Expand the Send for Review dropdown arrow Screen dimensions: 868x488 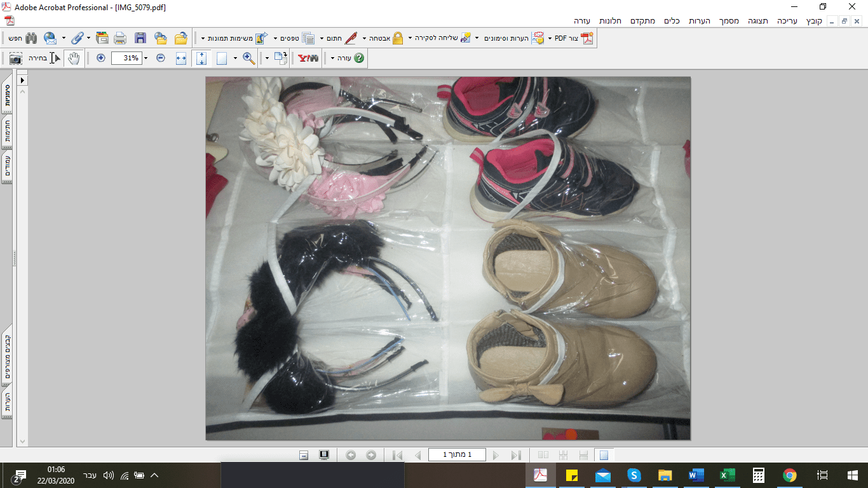[410, 39]
